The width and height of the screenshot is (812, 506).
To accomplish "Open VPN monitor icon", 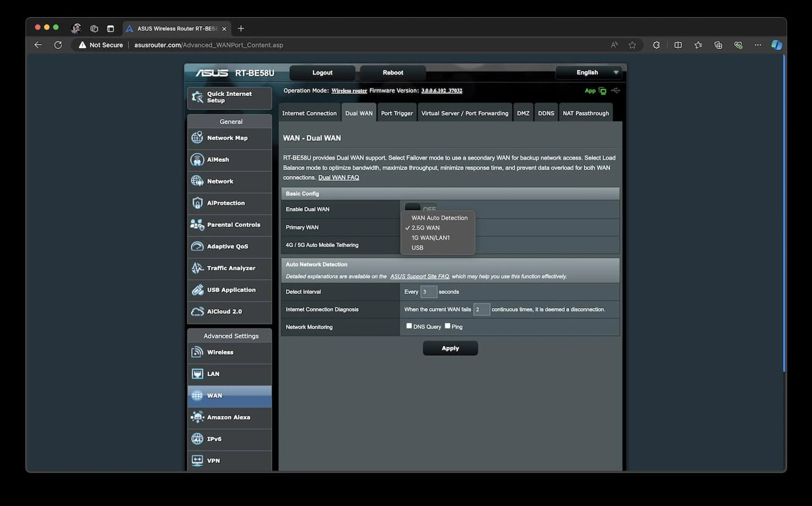I will pyautogui.click(x=197, y=460).
